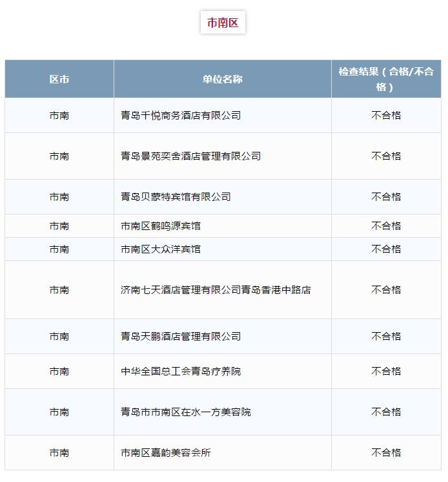Click 市南区鹤鸣源宾馆 cell
448x482 pixels.
pos(223,226)
